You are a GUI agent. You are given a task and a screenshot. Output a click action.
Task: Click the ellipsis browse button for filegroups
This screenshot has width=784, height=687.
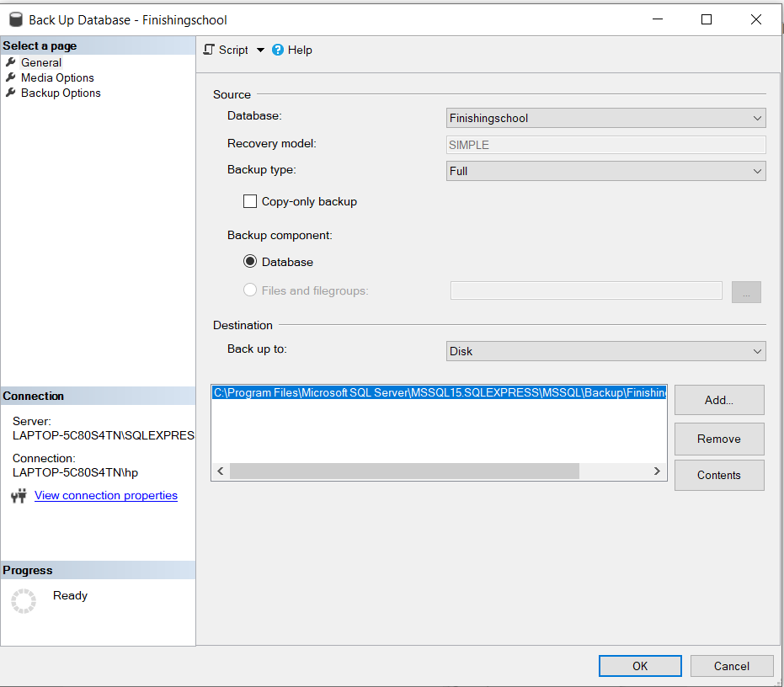point(746,292)
